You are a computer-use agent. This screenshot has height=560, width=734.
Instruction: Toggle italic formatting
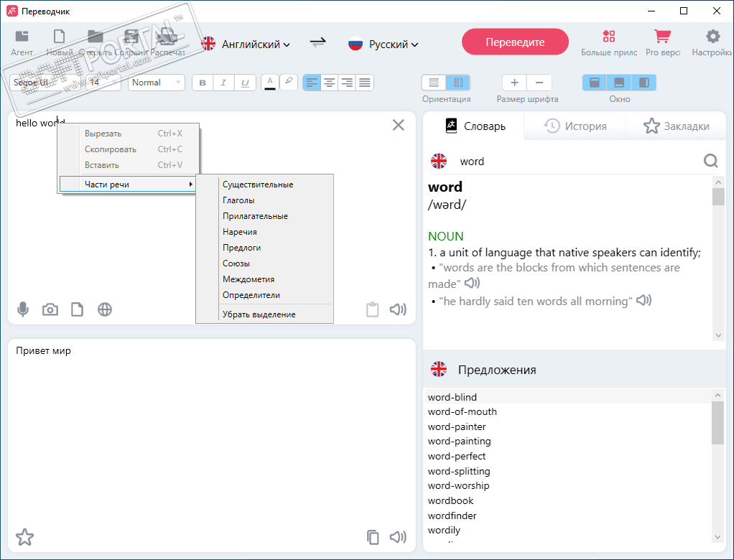click(223, 83)
